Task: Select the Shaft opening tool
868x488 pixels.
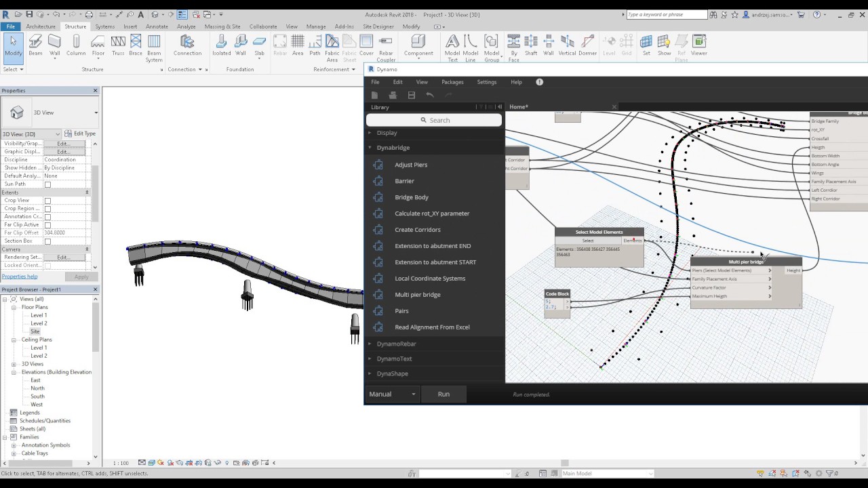Action: click(x=531, y=45)
